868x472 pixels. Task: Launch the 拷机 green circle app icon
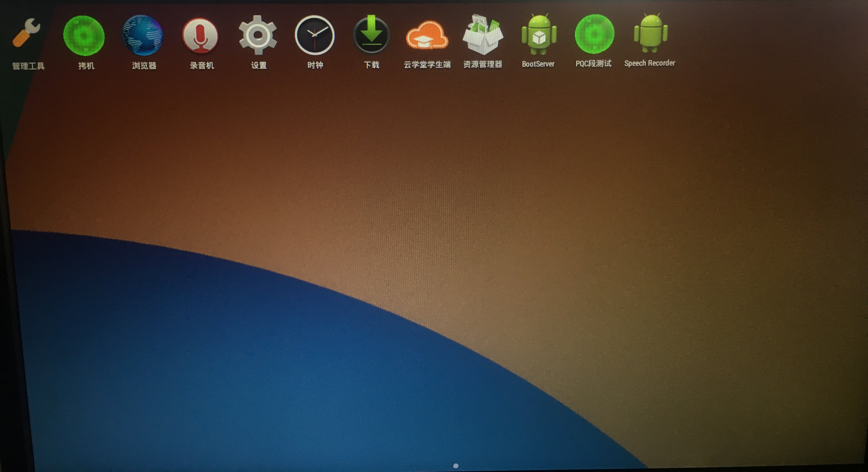[84, 36]
